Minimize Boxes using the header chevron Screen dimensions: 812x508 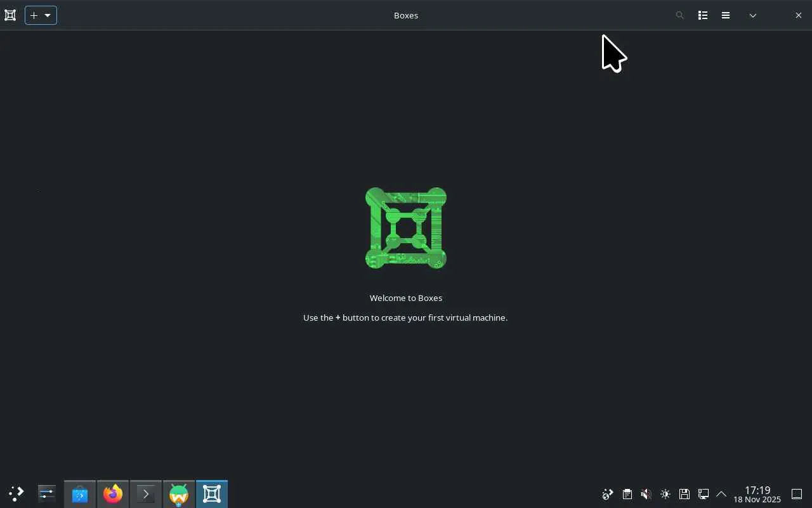coord(753,15)
